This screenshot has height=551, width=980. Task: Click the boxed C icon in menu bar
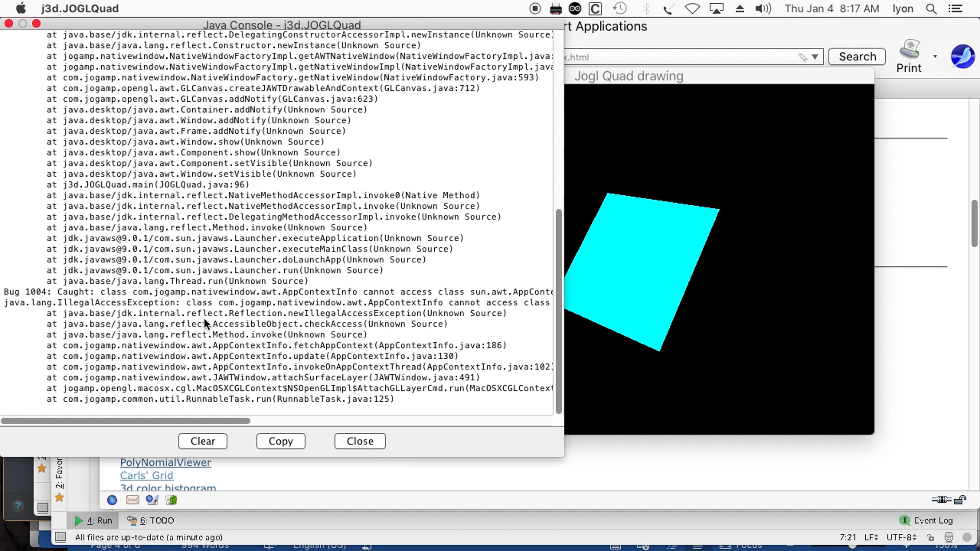coord(595,9)
